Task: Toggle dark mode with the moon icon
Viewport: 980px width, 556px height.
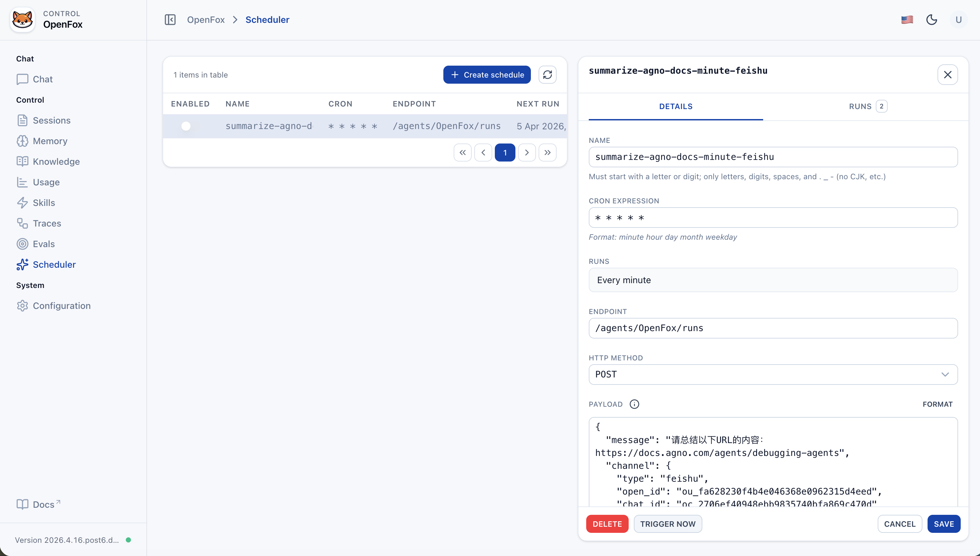Action: click(932, 20)
